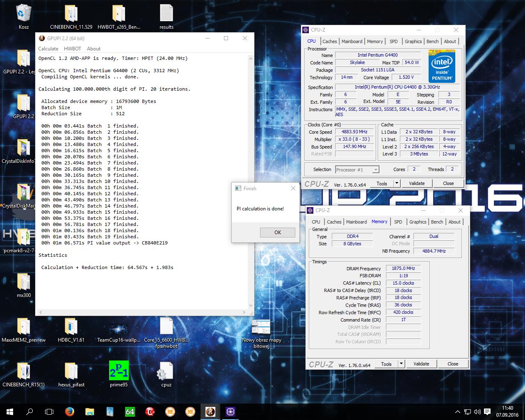The image size is (525, 420).
Task: Switch to GPUPI taskbar icon
Action: pyautogui.click(x=210, y=411)
